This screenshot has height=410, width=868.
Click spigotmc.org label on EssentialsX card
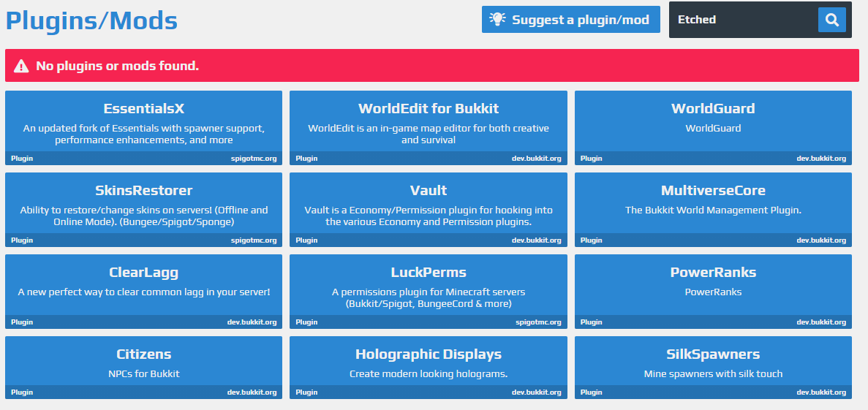254,159
